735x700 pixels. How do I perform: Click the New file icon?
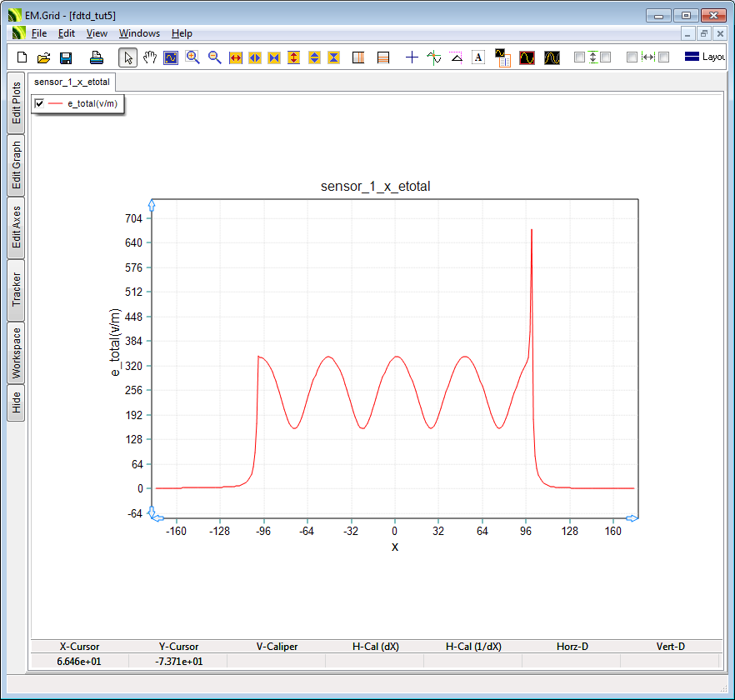pyautogui.click(x=22, y=57)
